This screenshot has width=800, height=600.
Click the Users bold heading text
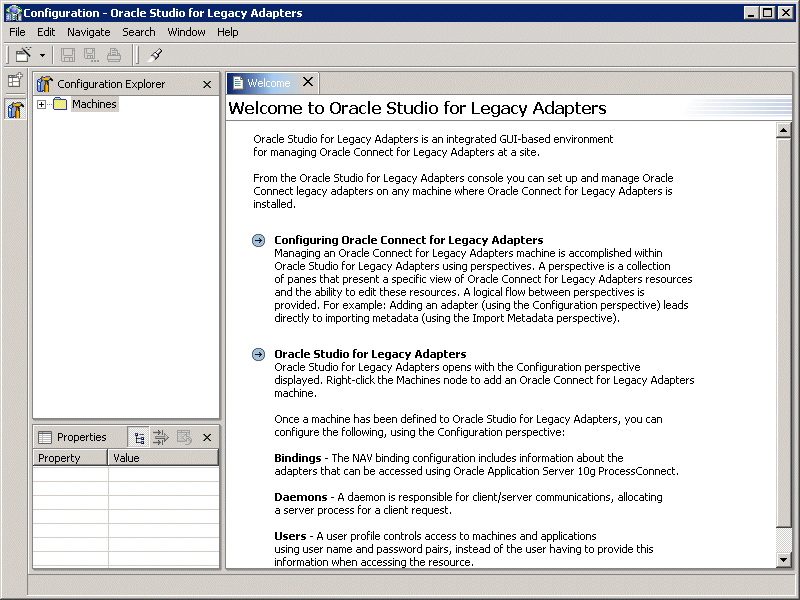pyautogui.click(x=290, y=536)
